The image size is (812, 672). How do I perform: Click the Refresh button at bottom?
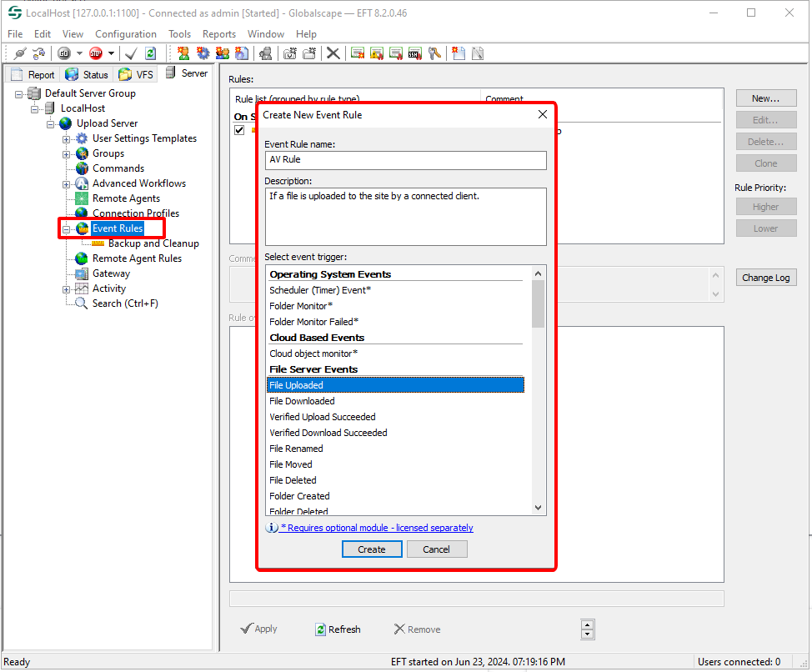338,629
